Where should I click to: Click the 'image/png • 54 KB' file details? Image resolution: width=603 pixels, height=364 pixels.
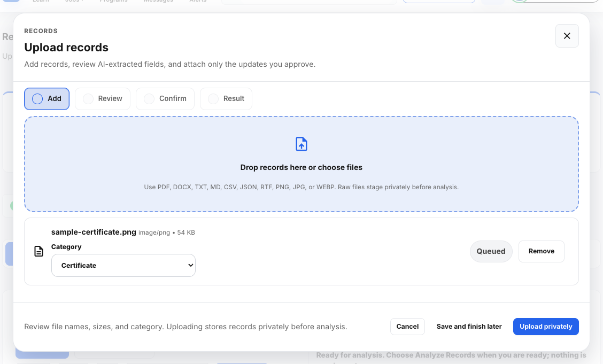click(x=167, y=233)
